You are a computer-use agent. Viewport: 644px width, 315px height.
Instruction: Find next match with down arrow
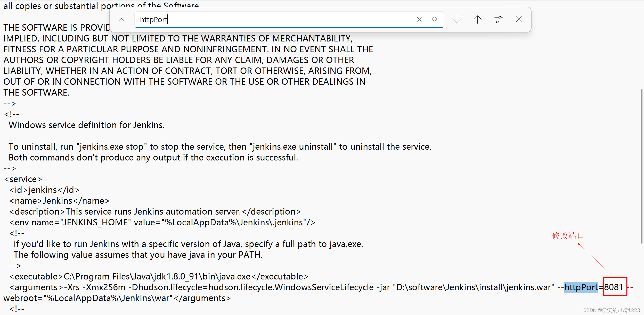point(457,20)
